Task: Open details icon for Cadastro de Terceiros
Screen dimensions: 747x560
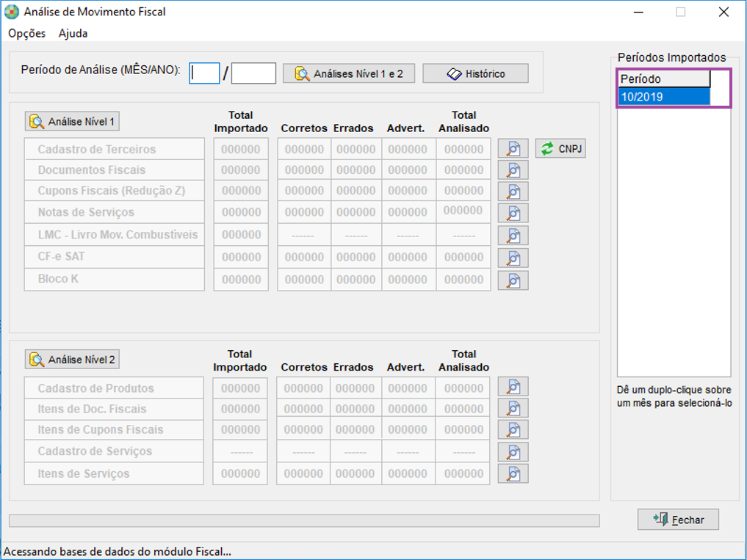Action: pyautogui.click(x=513, y=148)
